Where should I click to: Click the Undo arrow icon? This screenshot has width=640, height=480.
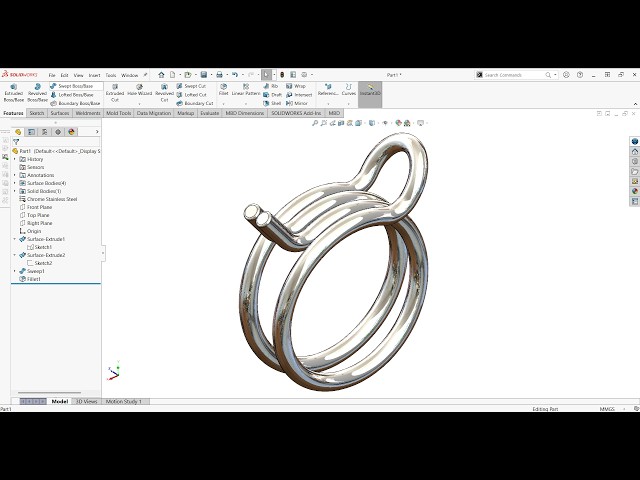tap(235, 75)
